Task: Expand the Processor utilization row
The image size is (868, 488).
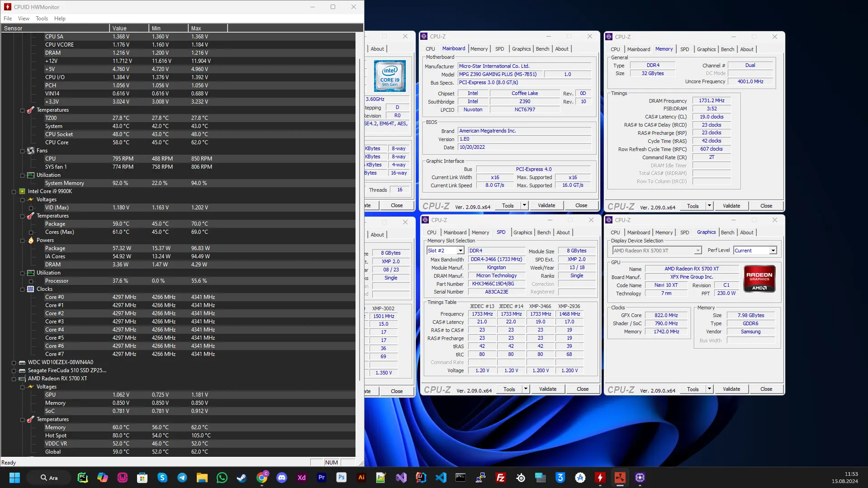Action: point(31,281)
